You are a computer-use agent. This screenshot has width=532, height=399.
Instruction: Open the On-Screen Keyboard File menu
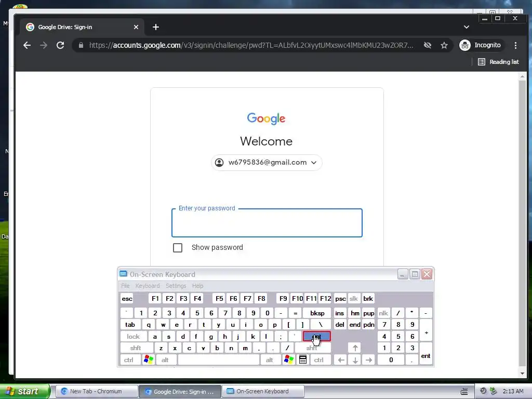tap(125, 286)
